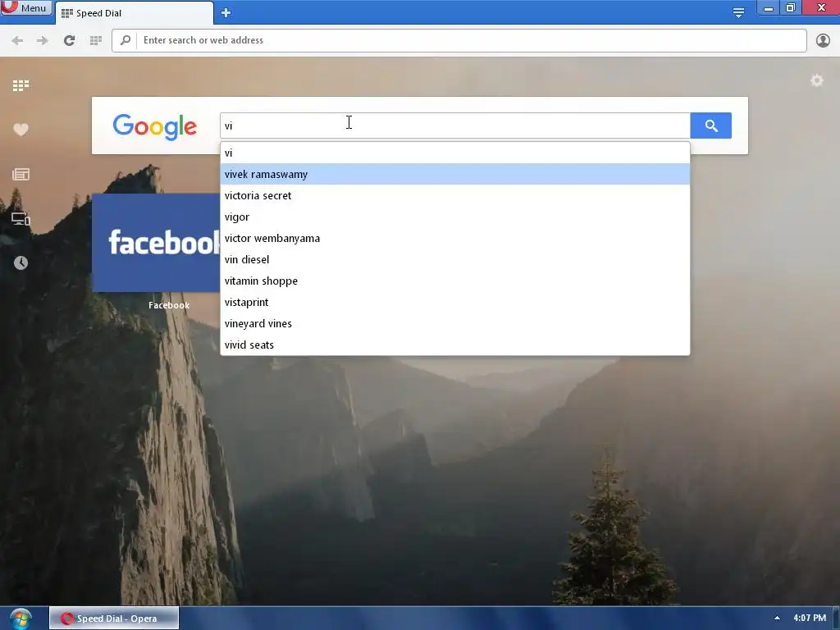Open the tab menu icon in title bar

tap(738, 12)
